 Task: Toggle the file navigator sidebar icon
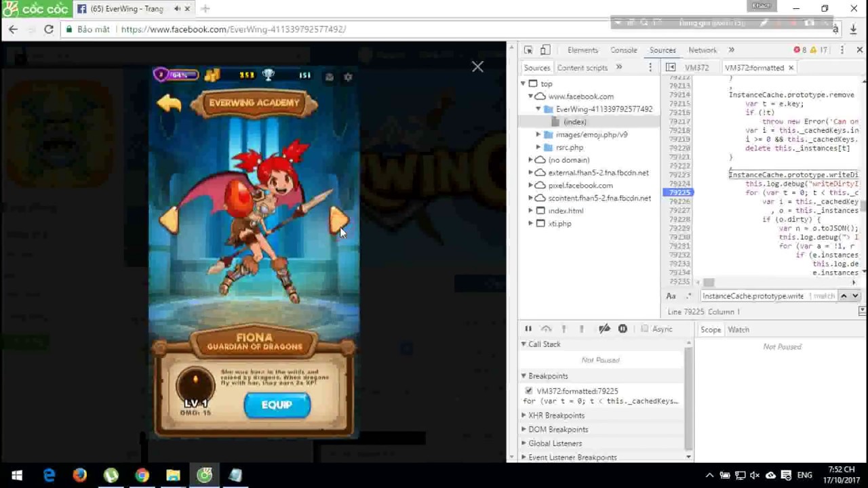click(x=671, y=67)
